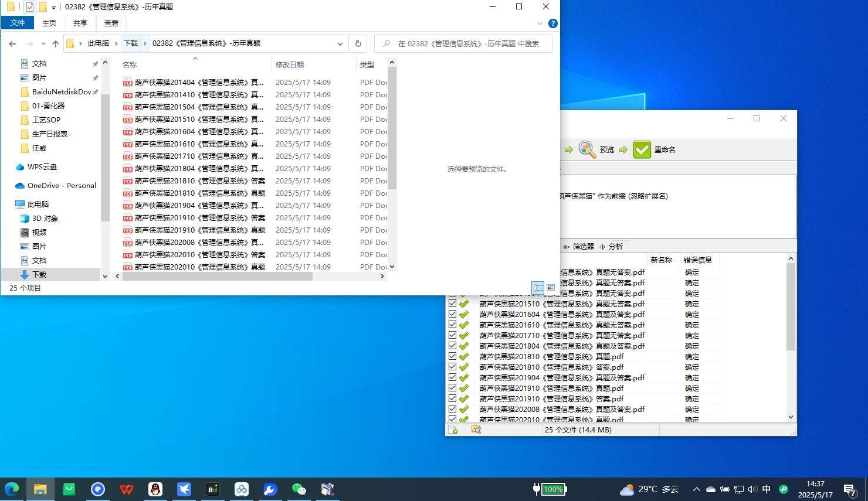Click the green 重命名 button

point(655,149)
